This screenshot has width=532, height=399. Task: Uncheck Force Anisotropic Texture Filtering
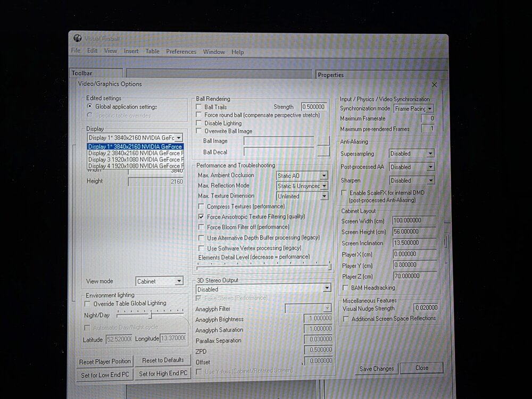pyautogui.click(x=201, y=217)
